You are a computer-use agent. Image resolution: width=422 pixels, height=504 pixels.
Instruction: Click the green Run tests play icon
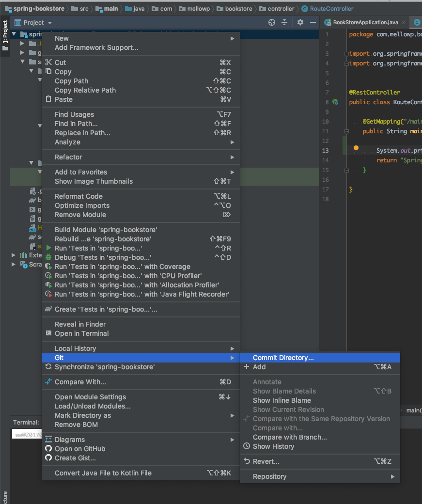48,248
